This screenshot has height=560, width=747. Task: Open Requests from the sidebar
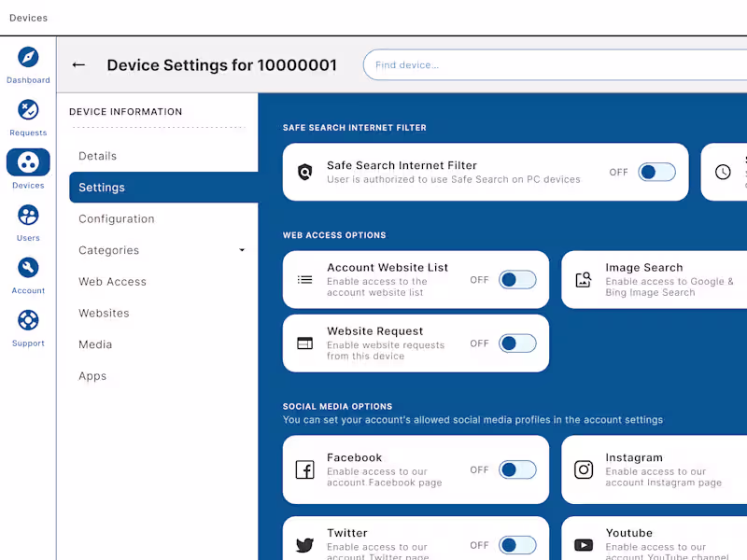[x=28, y=110]
